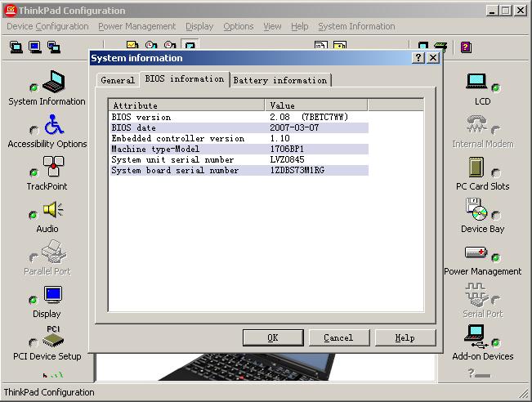Open the View menu
532x402 pixels.
click(x=272, y=26)
